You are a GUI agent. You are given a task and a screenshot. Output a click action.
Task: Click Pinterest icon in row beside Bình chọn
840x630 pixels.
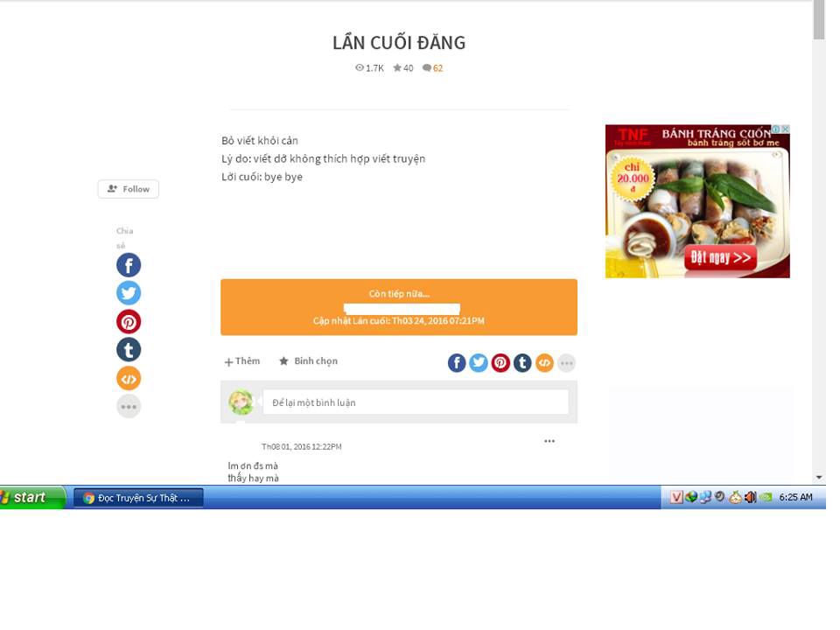[x=500, y=363]
